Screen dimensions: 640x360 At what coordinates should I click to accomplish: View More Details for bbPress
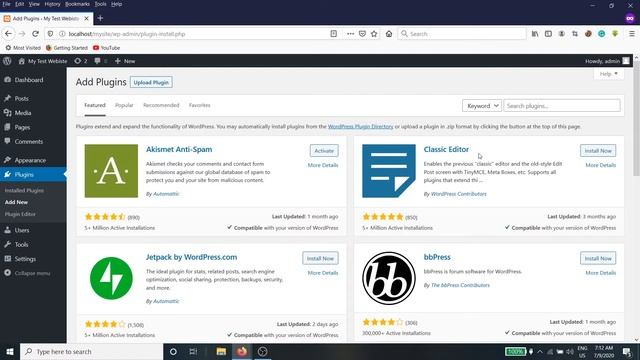tap(600, 273)
